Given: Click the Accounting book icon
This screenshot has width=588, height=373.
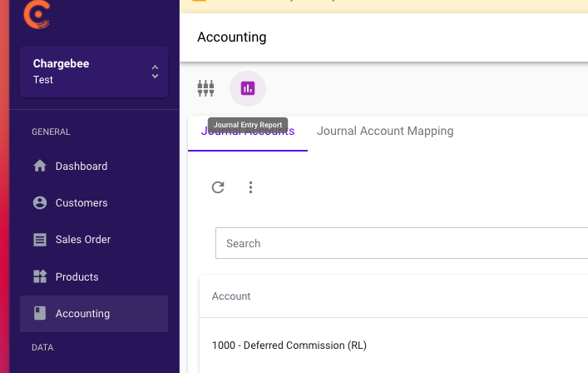Looking at the screenshot, I should [x=40, y=313].
